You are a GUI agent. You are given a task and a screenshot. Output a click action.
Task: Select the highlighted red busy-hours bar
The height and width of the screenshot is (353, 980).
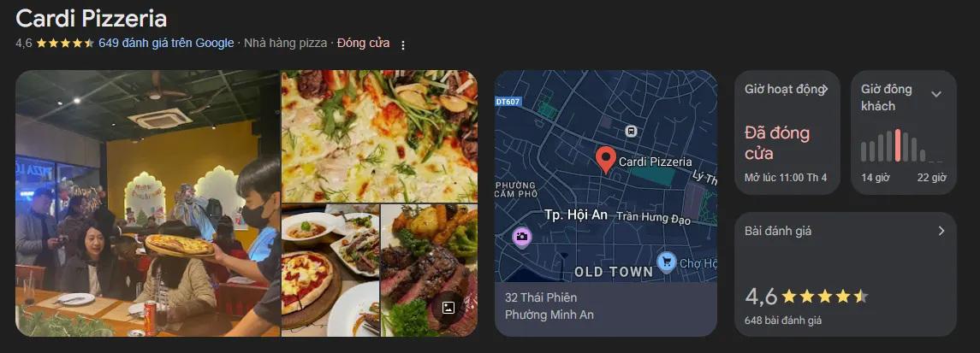point(898,145)
